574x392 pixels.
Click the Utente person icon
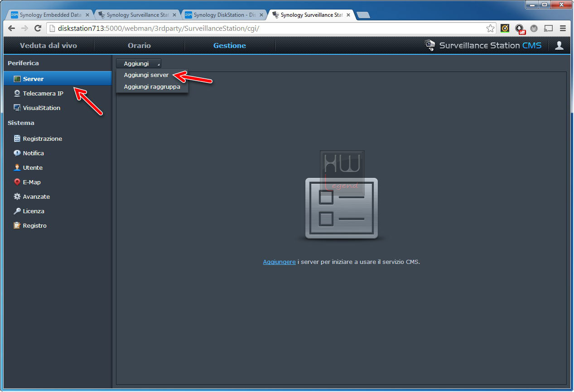click(17, 168)
